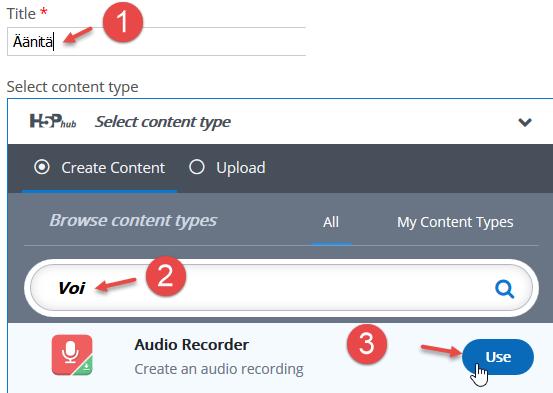This screenshot has width=553, height=393.
Task: Click the red number 1 annotation badge
Action: point(123,22)
